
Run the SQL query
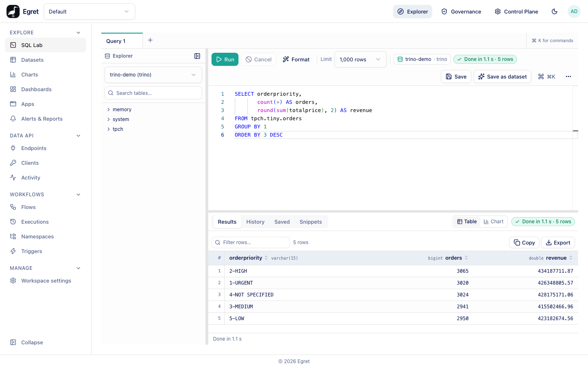coord(225,59)
